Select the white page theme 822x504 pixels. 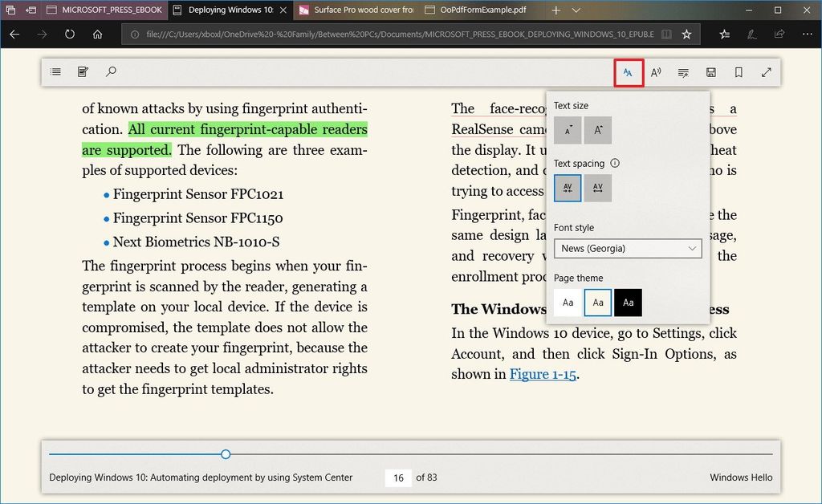tap(568, 303)
